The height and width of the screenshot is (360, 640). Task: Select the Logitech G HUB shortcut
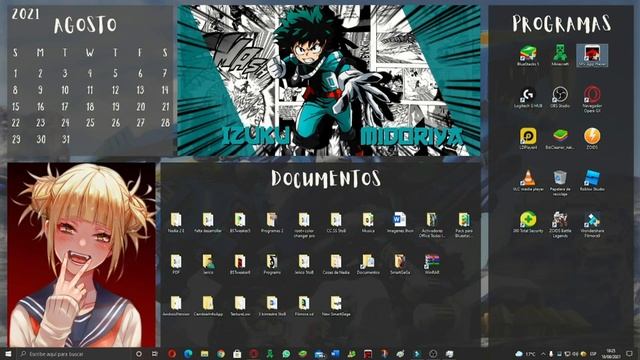click(528, 97)
